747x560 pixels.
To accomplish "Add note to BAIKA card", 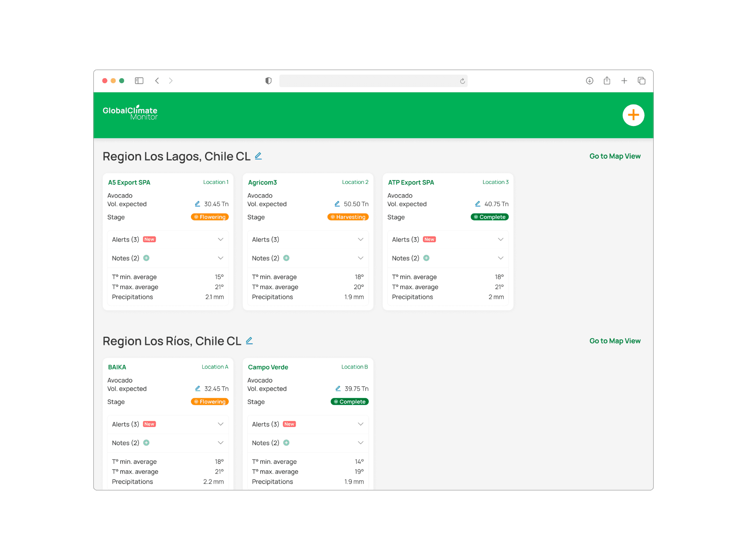I will (146, 443).
